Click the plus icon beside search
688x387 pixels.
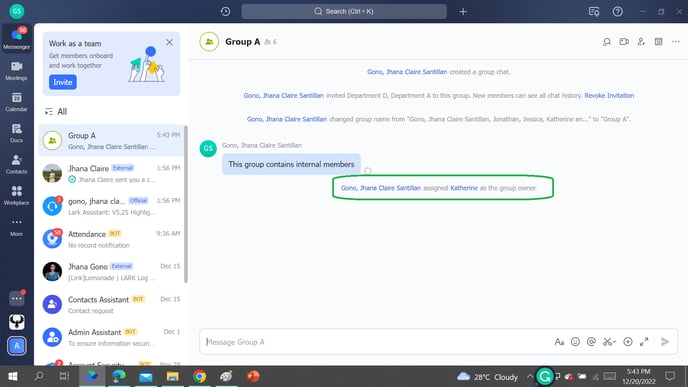(x=463, y=11)
